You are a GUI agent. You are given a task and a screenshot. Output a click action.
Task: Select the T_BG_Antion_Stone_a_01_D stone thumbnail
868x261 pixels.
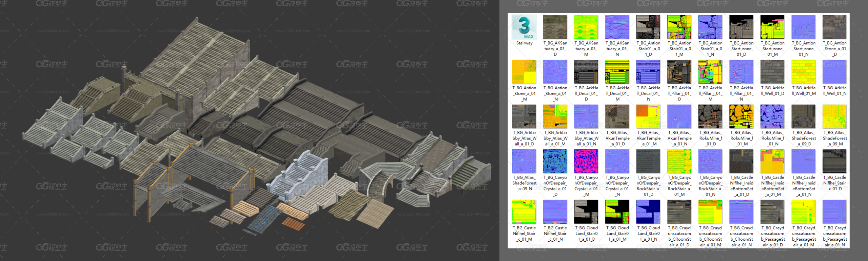835,27
